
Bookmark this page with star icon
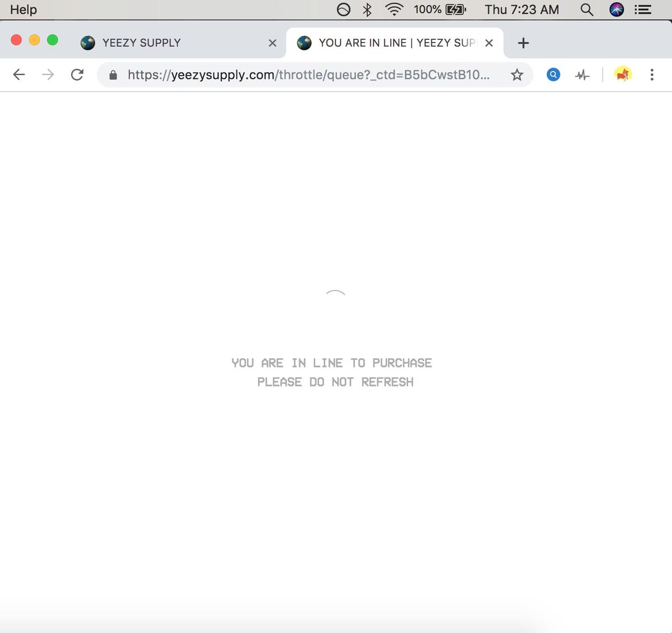tap(517, 75)
